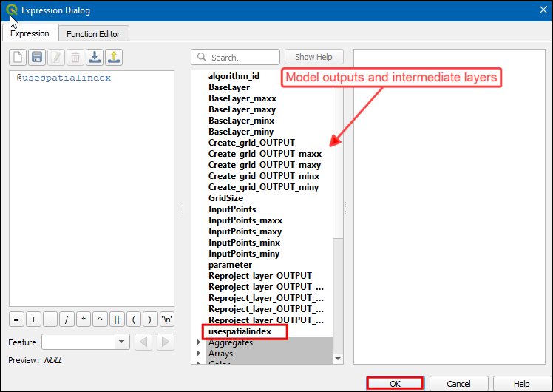The width and height of the screenshot is (553, 392).
Task: Select Create_grid_OUTPUT_minx
Action: point(264,176)
